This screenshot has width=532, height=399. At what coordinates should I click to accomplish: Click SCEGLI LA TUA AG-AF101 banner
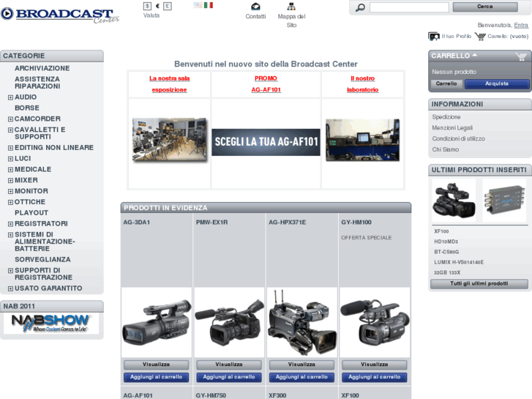coord(266,142)
